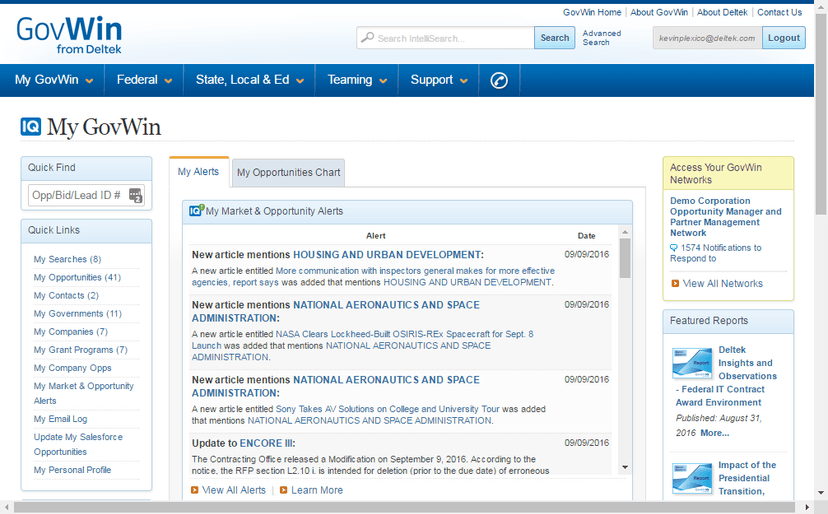The height and width of the screenshot is (514, 828).
Task: Click the orange arrow beside Learn More
Action: pyautogui.click(x=284, y=491)
